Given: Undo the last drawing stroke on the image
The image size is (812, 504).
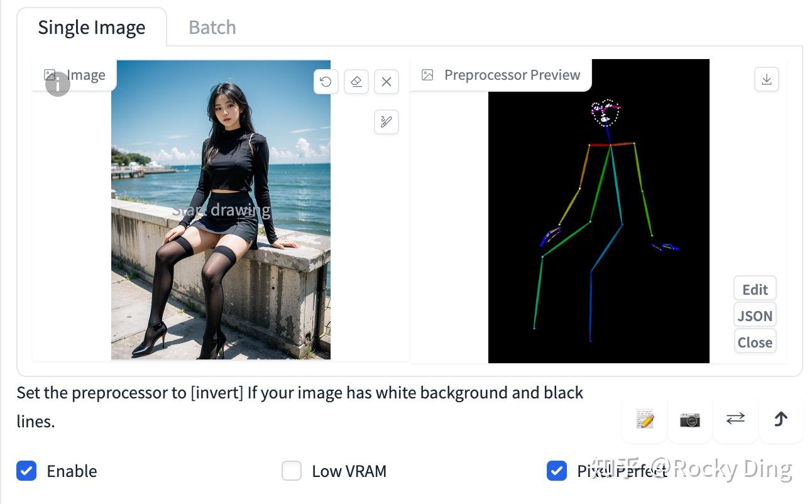Looking at the screenshot, I should click(326, 82).
